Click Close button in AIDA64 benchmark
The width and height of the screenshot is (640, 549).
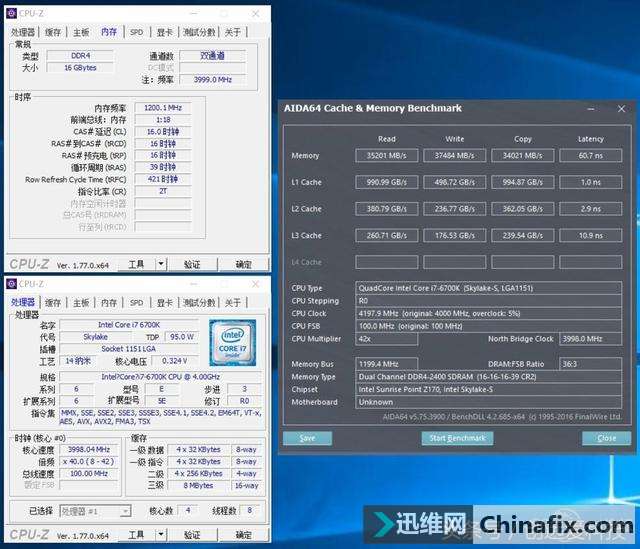607,438
